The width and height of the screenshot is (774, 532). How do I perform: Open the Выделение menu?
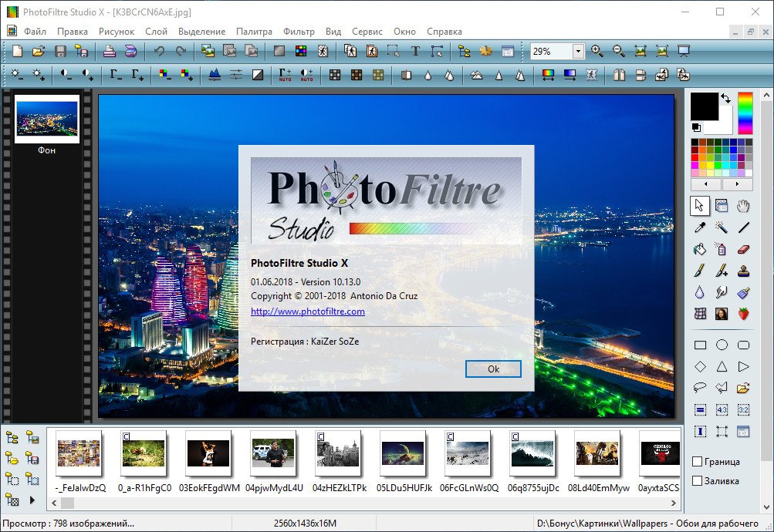(x=202, y=32)
